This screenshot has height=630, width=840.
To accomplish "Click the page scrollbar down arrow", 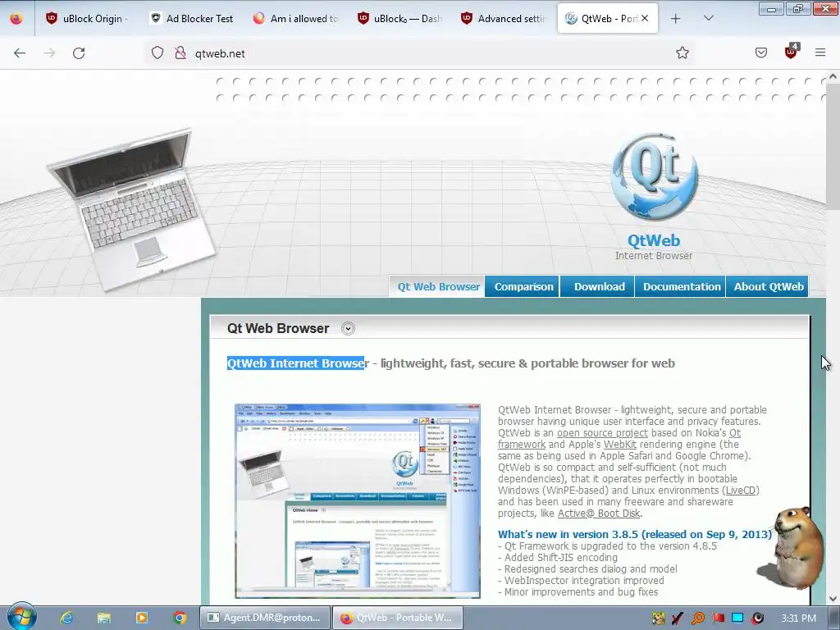I will (x=833, y=598).
